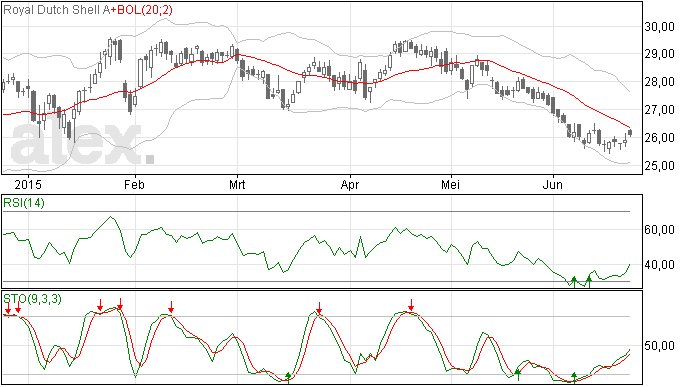Click the red STO sell arrow in February
The height and width of the screenshot is (387, 690).
pos(171,307)
